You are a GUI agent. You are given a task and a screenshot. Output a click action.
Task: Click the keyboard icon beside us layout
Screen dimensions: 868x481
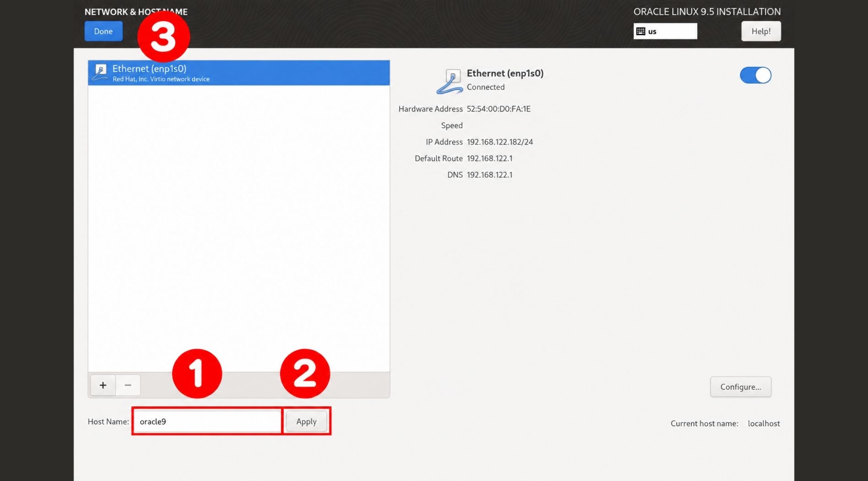[x=641, y=31]
